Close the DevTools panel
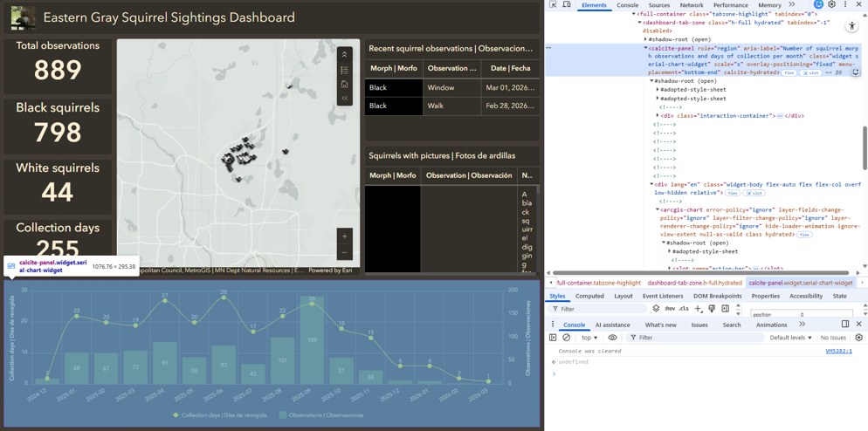This screenshot has width=868, height=431. tap(859, 5)
